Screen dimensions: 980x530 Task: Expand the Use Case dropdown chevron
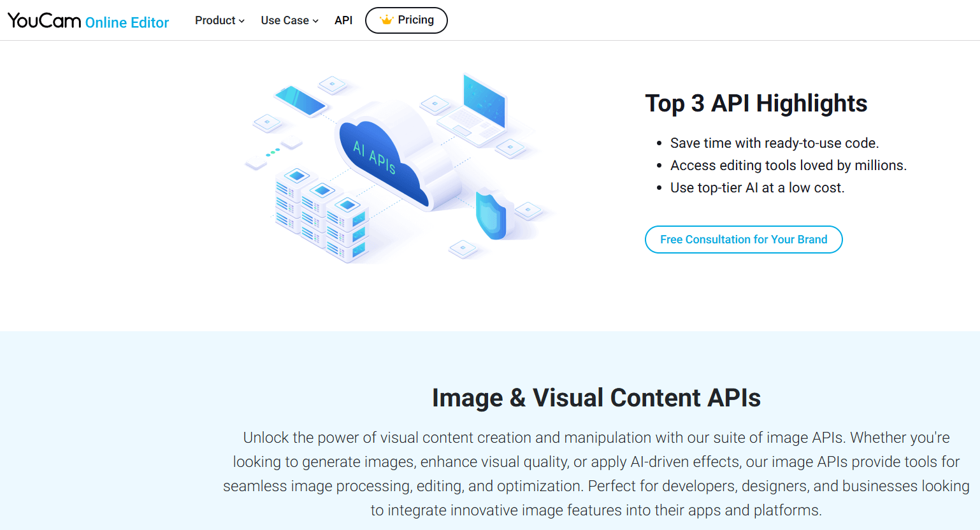[315, 21]
